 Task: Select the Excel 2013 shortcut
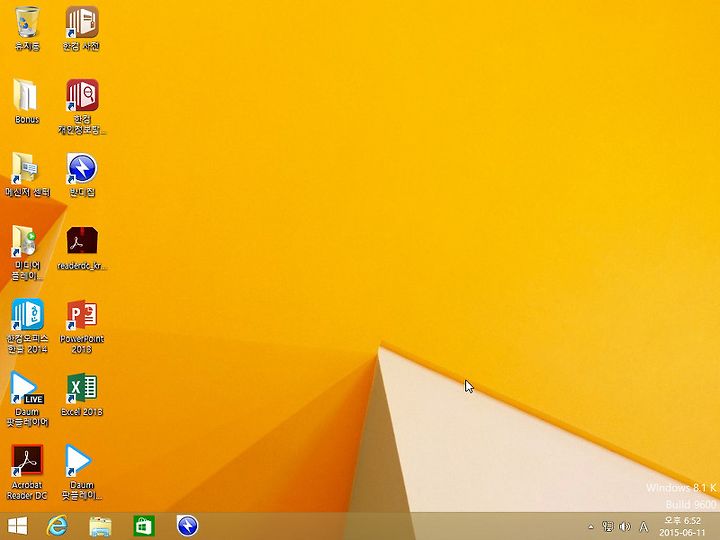[x=82, y=395]
